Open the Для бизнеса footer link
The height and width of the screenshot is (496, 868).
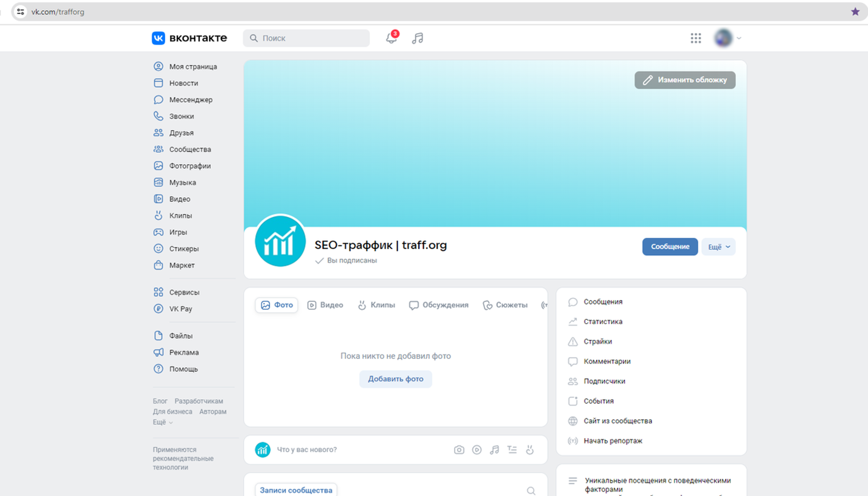(172, 411)
